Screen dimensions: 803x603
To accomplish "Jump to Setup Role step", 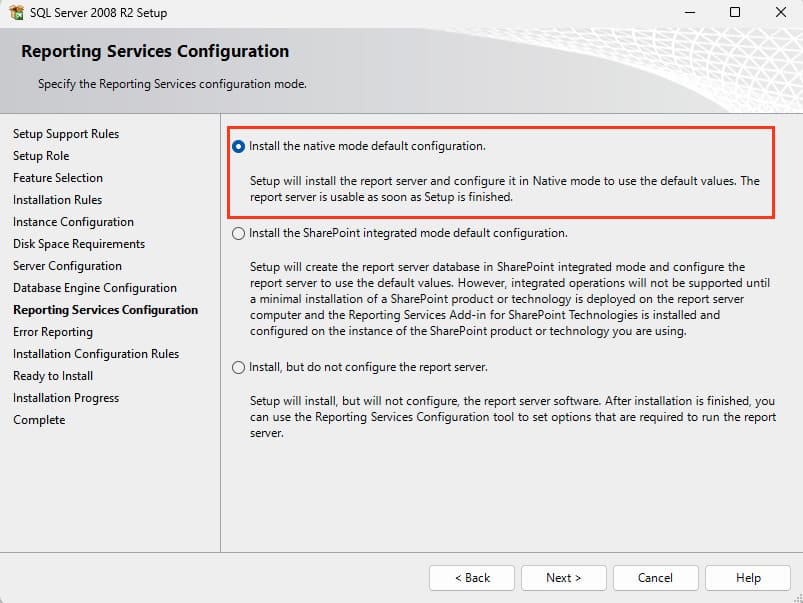I will click(x=41, y=156).
